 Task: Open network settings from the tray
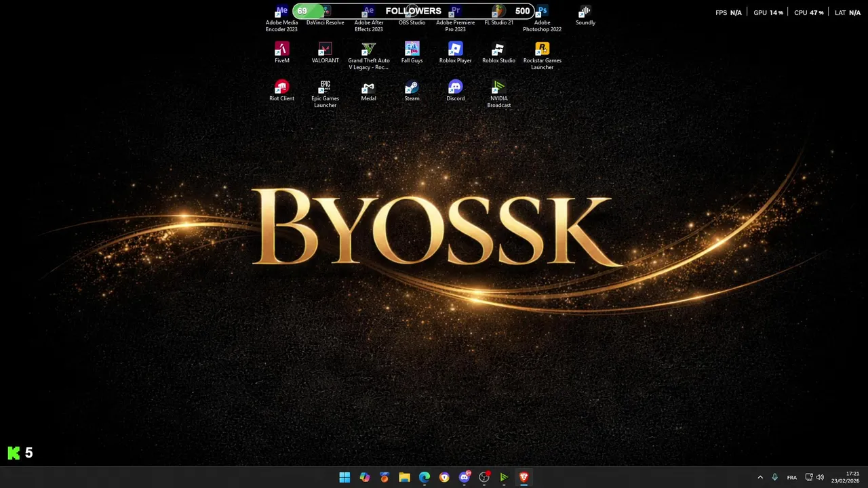pos(809,477)
